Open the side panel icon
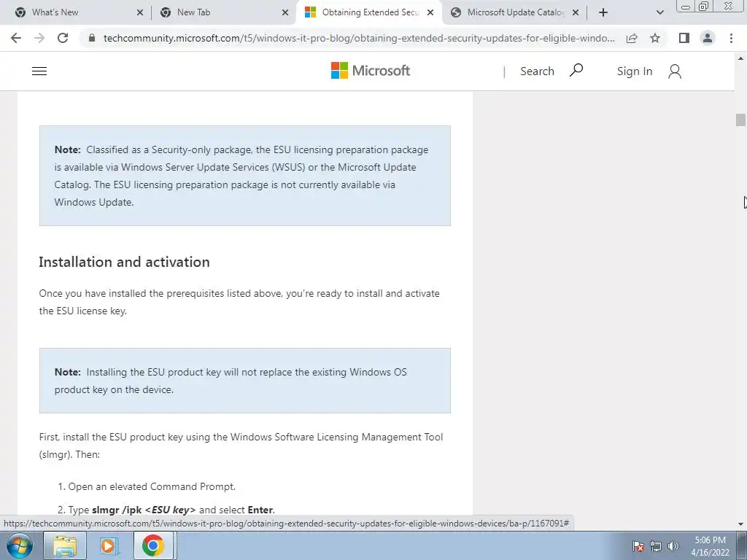 [684, 38]
